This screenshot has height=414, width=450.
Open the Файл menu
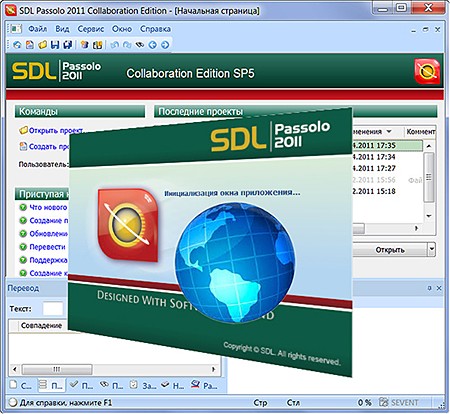tap(37, 29)
